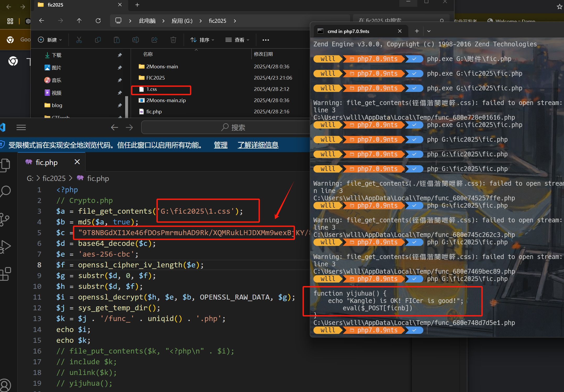The width and height of the screenshot is (564, 392).
Task: Unpin the 下载 quick access folder
Action: pyautogui.click(x=120, y=55)
